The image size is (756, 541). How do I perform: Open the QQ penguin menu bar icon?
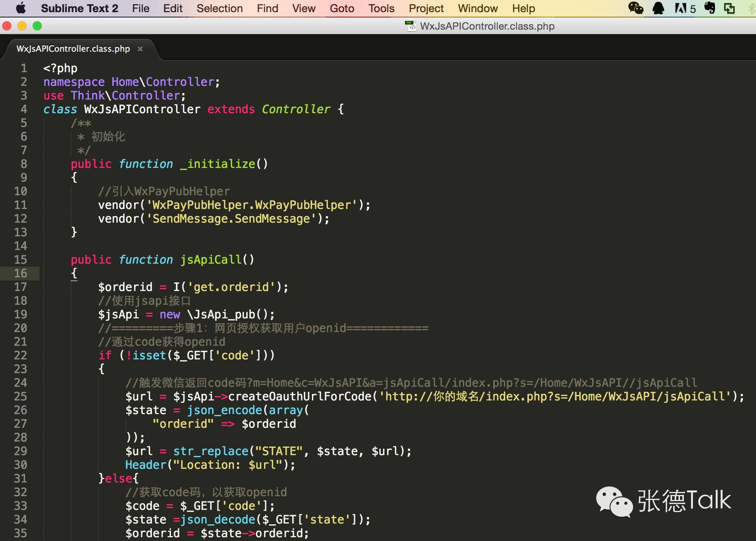click(x=658, y=8)
